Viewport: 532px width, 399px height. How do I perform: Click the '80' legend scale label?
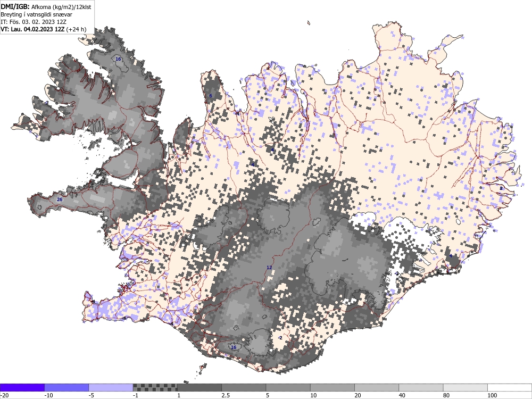(x=447, y=395)
